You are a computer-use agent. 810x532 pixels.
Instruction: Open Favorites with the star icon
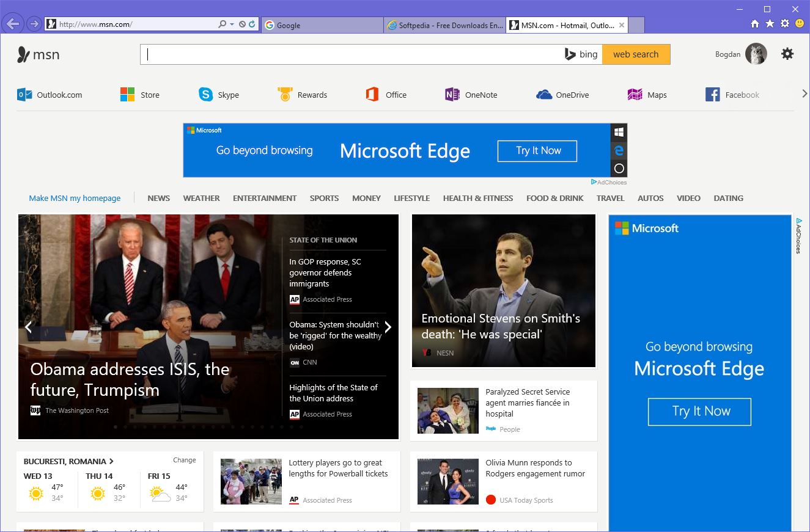click(x=770, y=23)
